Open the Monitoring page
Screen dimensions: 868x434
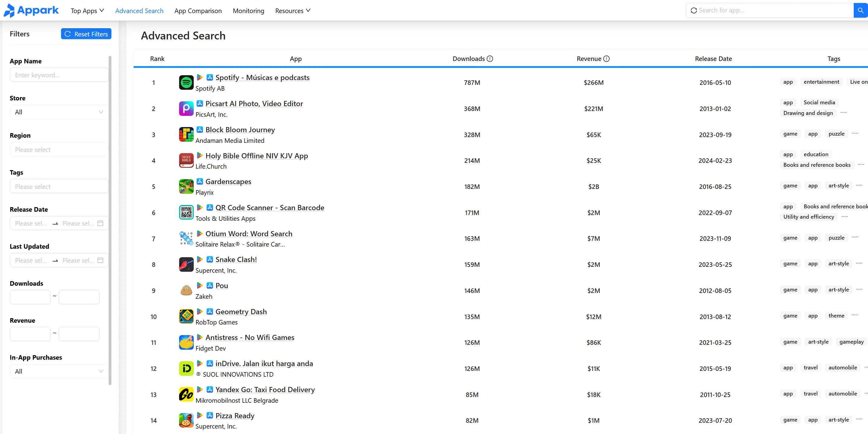(x=248, y=11)
